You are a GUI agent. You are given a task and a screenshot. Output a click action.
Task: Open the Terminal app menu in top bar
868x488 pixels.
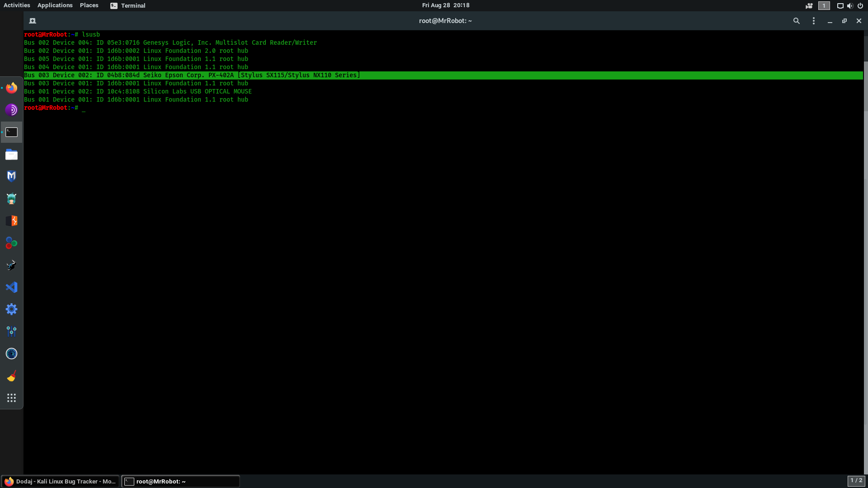(x=128, y=5)
